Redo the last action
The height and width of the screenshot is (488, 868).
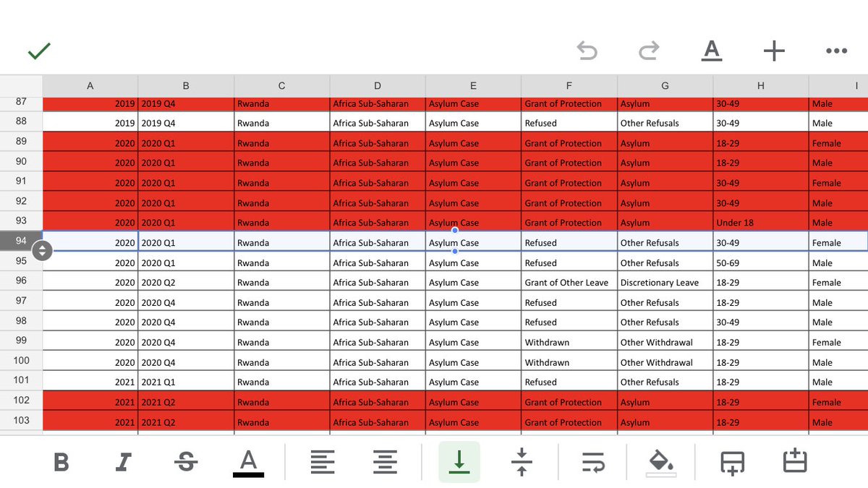click(649, 51)
